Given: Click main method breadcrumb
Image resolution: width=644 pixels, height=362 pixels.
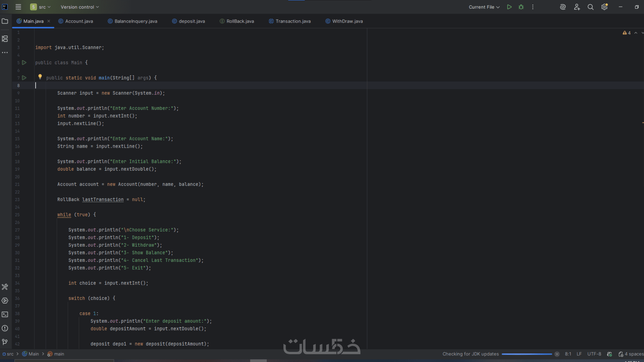Looking at the screenshot, I should click(56, 354).
